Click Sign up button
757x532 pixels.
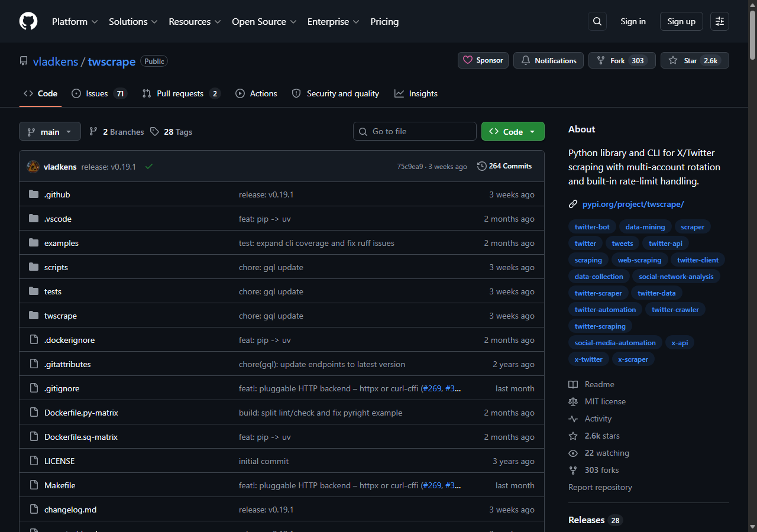coord(681,21)
